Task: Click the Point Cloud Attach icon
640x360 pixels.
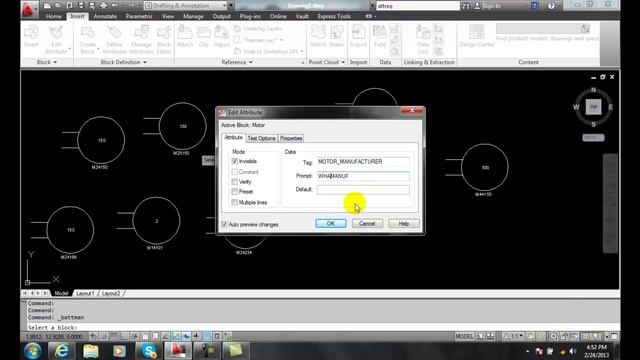Action: [318, 32]
